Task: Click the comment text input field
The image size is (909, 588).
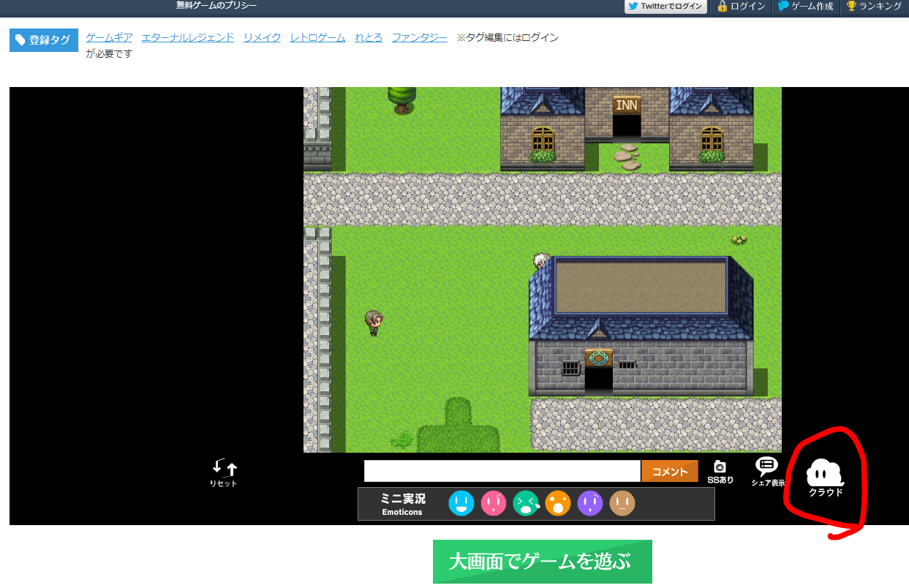Action: tap(502, 471)
